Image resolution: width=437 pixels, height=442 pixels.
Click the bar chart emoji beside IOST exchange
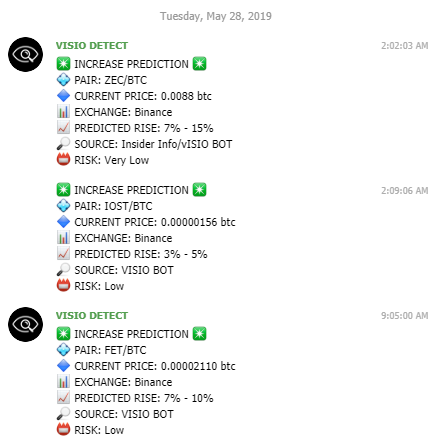(63, 238)
